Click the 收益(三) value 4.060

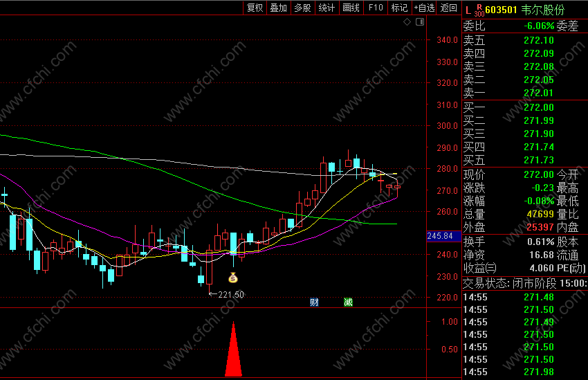542,268
